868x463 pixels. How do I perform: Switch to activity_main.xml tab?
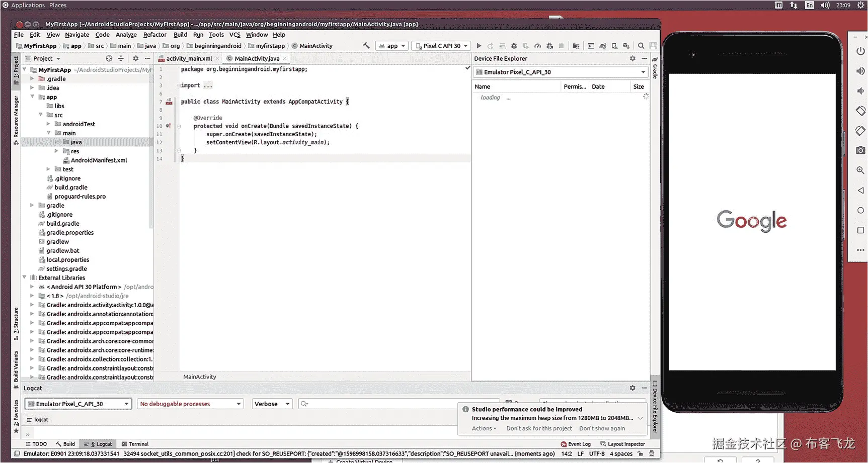[x=189, y=58]
